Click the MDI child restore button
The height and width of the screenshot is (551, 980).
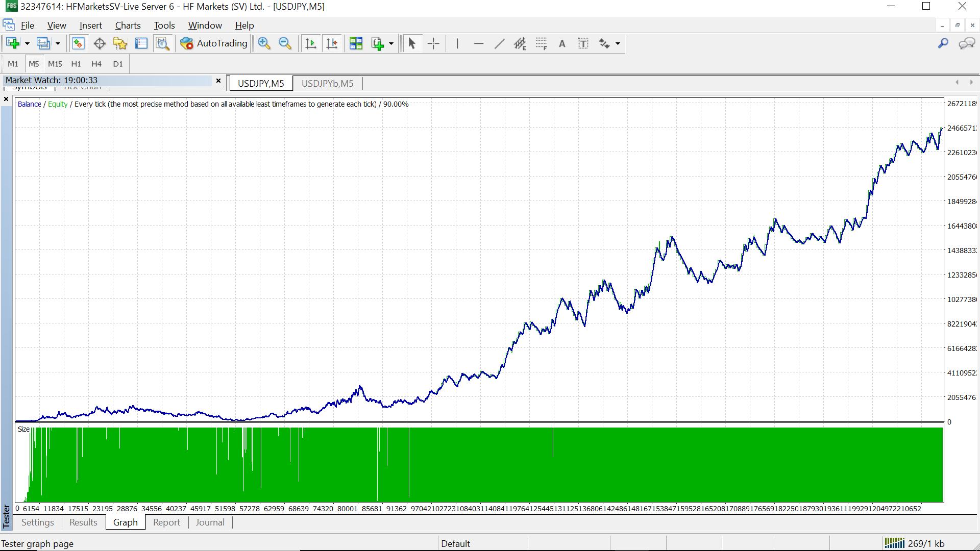[x=958, y=26]
